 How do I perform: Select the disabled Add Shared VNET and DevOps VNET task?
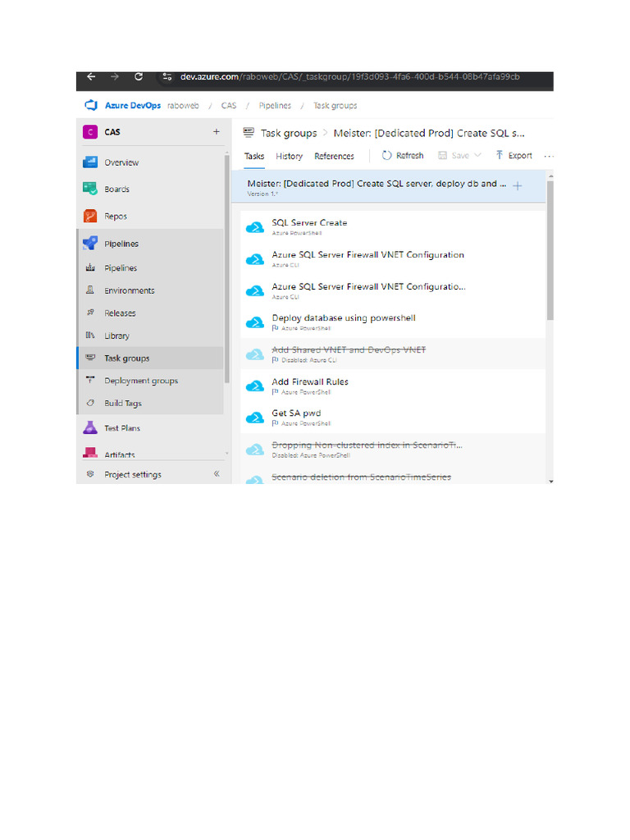pos(393,354)
